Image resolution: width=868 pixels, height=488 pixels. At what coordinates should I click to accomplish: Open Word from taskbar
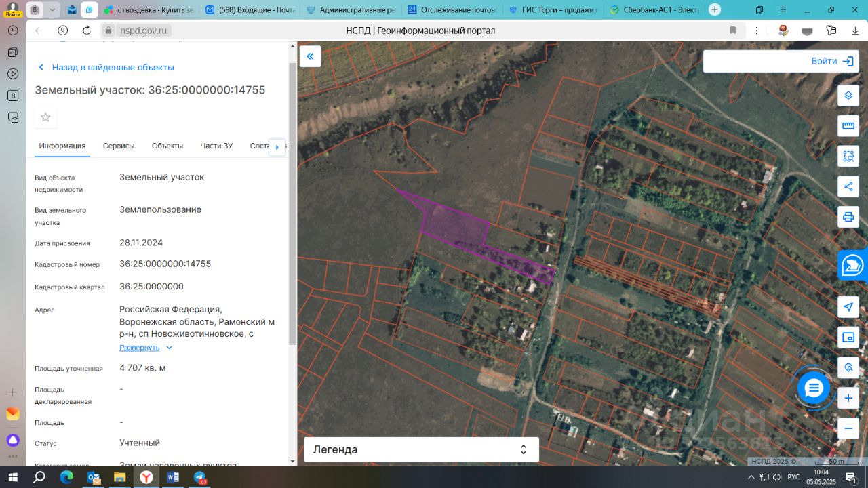(173, 477)
